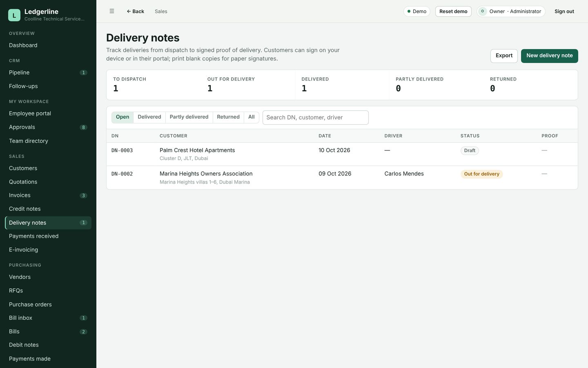Image resolution: width=588 pixels, height=368 pixels.
Task: Open Follow-ups in sidebar
Action: (x=48, y=86)
